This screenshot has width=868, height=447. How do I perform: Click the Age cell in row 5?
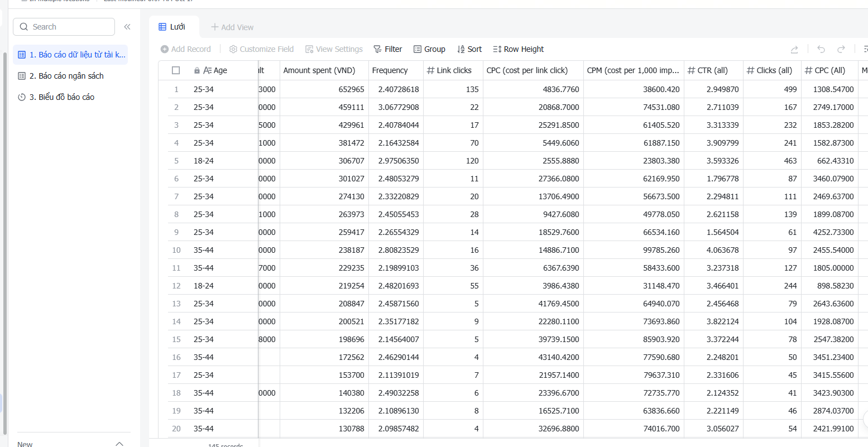[223, 161]
